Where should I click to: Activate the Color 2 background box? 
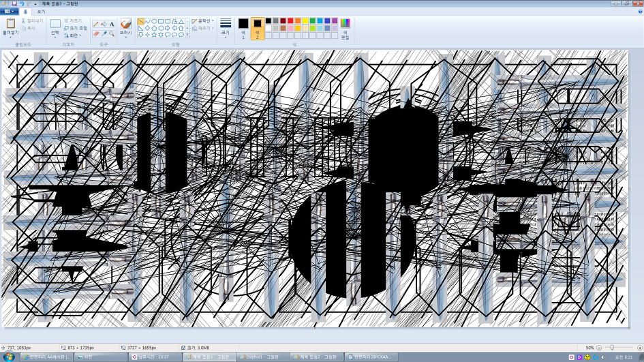click(x=258, y=27)
